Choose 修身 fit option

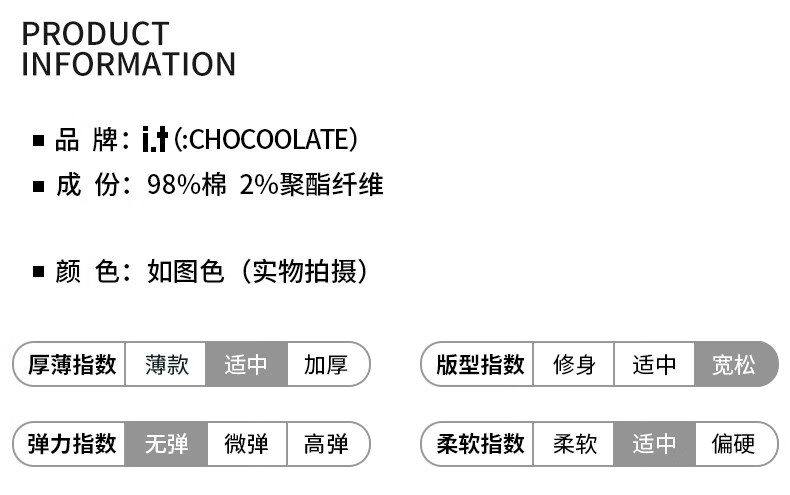tap(574, 364)
